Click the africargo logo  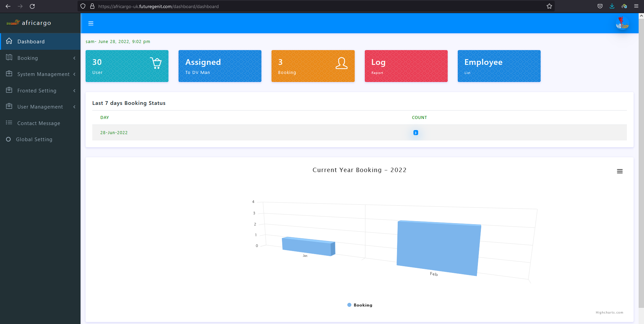coord(29,23)
